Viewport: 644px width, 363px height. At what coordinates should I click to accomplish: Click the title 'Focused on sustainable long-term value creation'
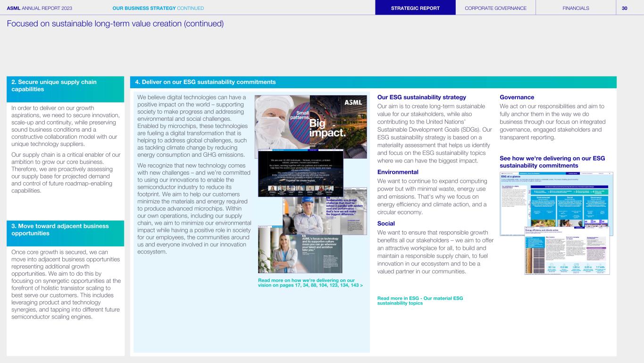pos(115,23)
